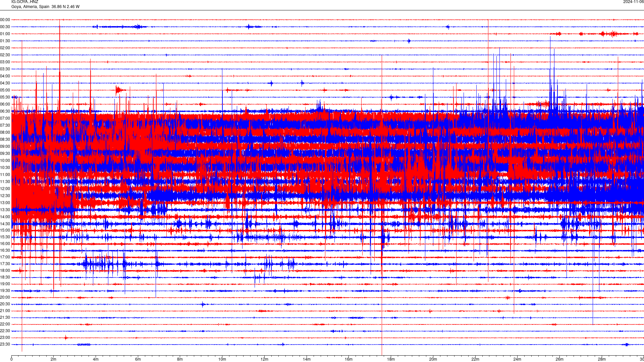Select the 23:30 time row label
The width and height of the screenshot is (644, 362).
5,344
